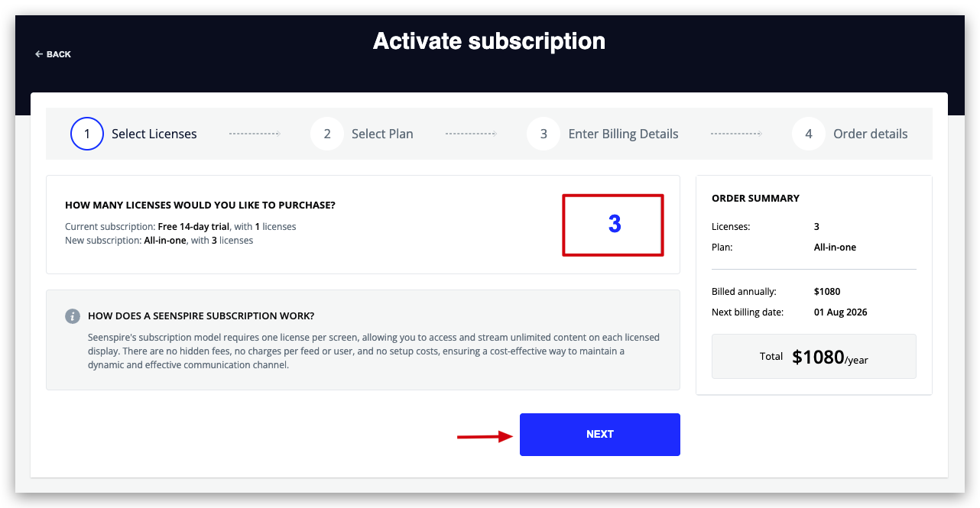
Task: Go to Enter Billing Details step
Action: (x=623, y=134)
